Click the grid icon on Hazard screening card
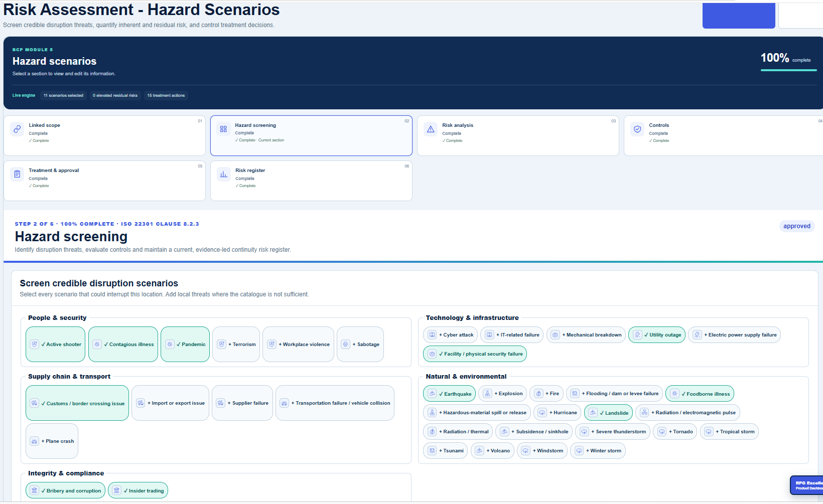 pos(223,129)
